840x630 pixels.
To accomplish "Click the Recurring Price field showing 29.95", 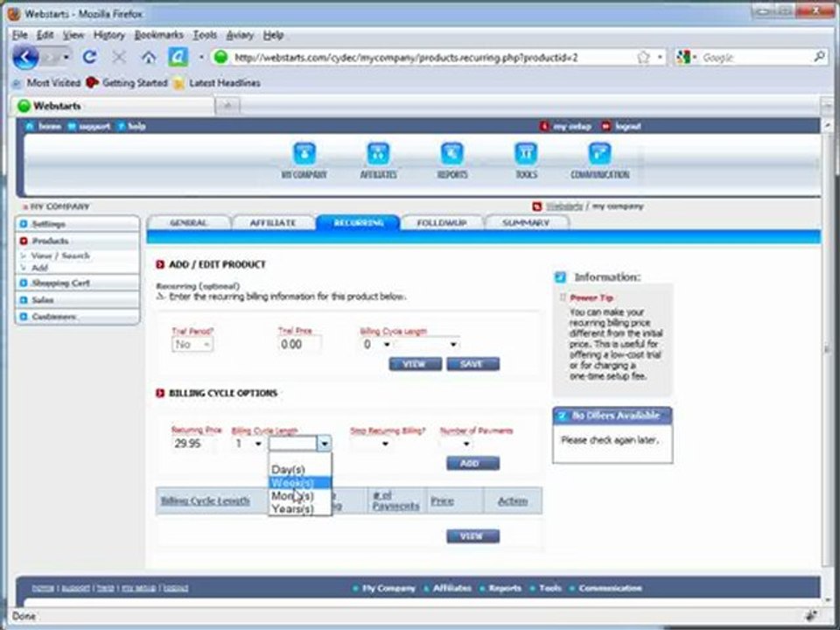I will pyautogui.click(x=194, y=444).
